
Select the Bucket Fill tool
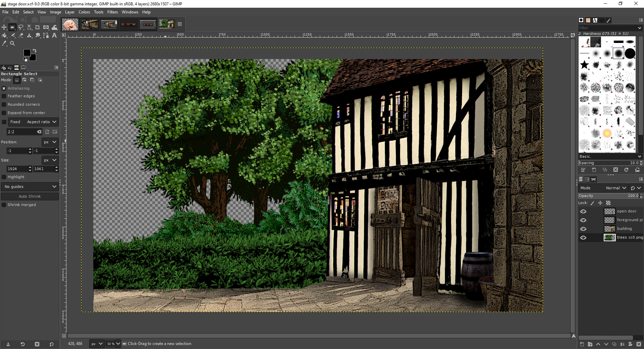click(x=4, y=35)
